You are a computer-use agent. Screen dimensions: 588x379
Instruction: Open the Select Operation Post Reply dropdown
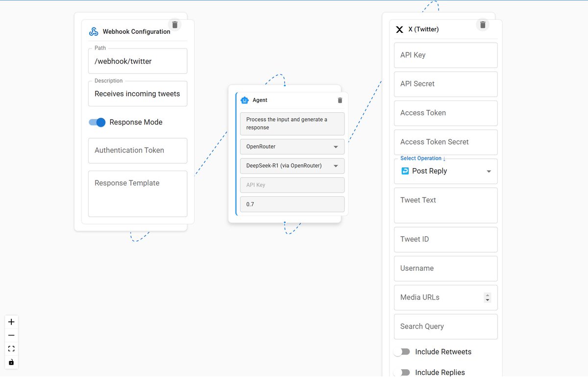[x=446, y=171]
